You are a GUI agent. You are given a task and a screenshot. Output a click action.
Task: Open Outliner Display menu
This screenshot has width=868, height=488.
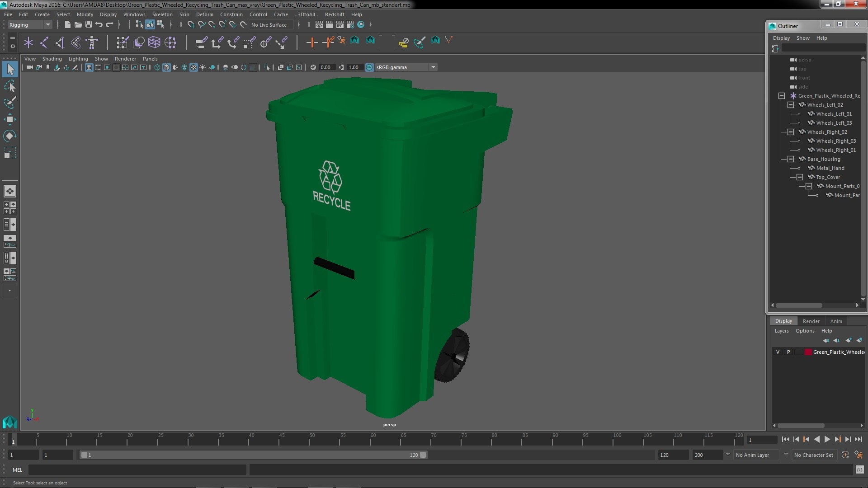pyautogui.click(x=781, y=38)
